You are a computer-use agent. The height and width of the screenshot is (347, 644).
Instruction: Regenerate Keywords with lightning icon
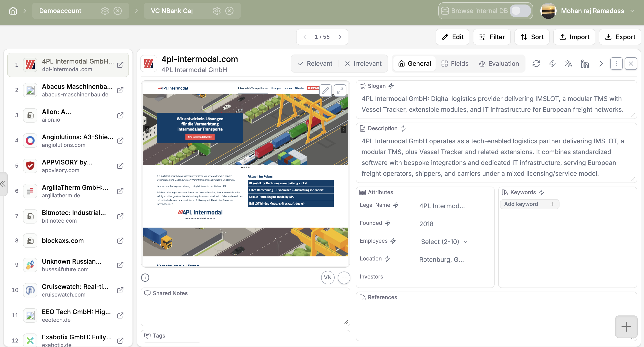click(541, 192)
